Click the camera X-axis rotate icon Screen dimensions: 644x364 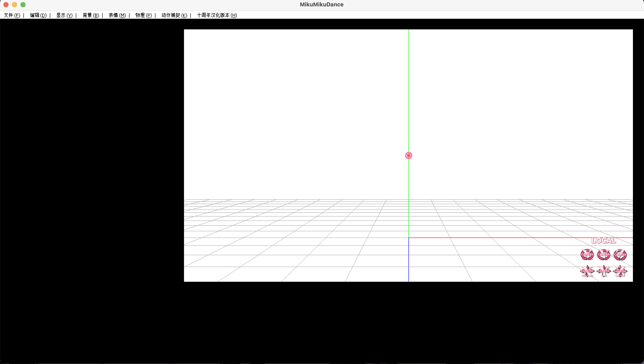[x=587, y=255]
